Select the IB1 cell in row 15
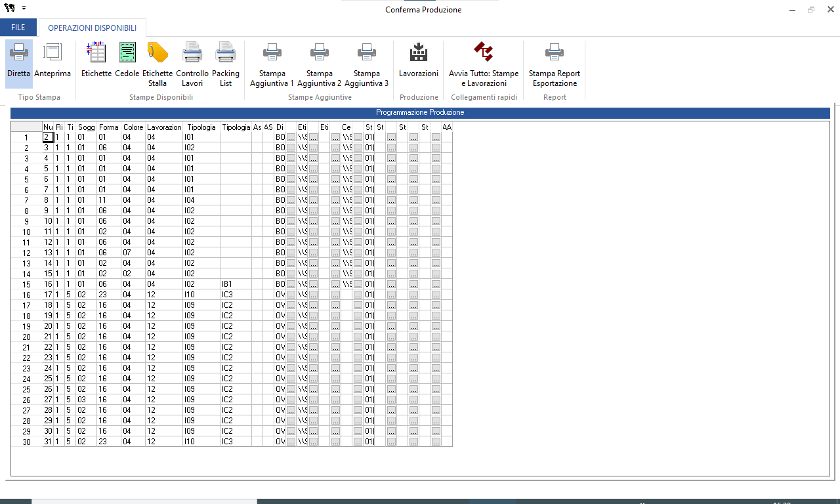 [x=236, y=284]
